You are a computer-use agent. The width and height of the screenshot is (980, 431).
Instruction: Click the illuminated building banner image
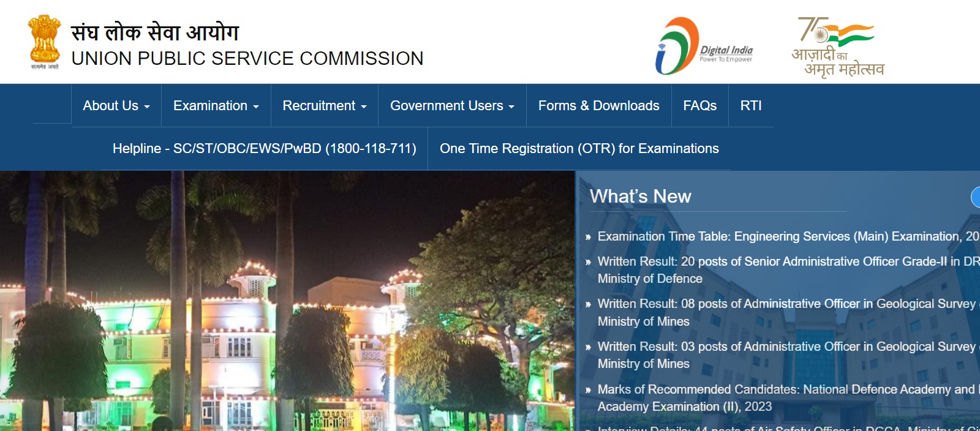[287, 301]
